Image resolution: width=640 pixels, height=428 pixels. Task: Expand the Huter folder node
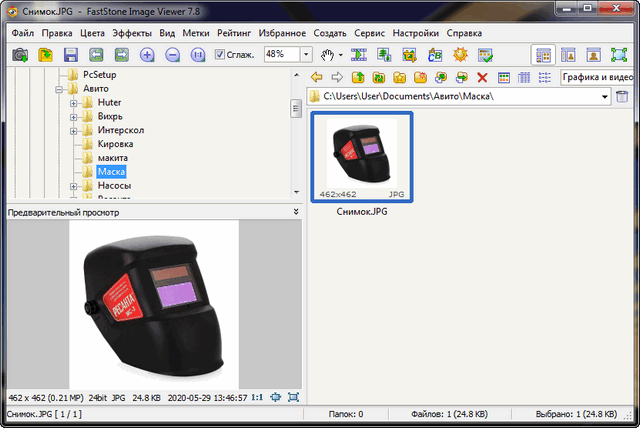[x=73, y=103]
